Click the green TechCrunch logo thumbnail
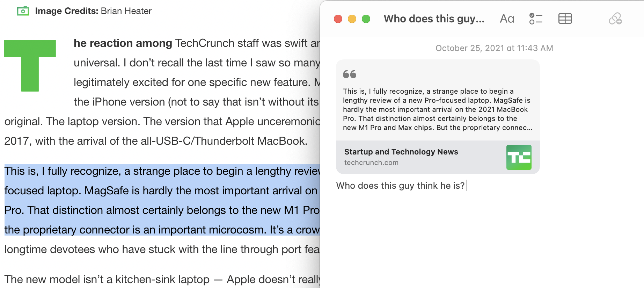This screenshot has height=288, width=644. [x=519, y=157]
